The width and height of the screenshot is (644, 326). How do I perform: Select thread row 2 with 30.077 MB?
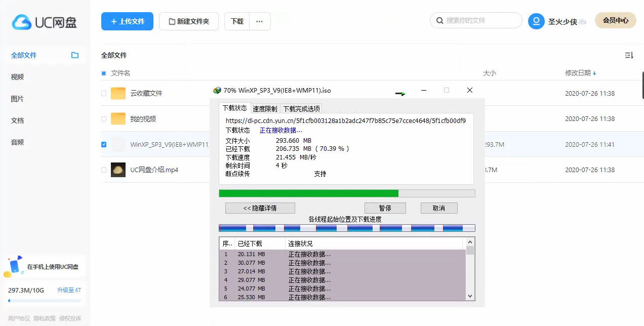coord(343,263)
